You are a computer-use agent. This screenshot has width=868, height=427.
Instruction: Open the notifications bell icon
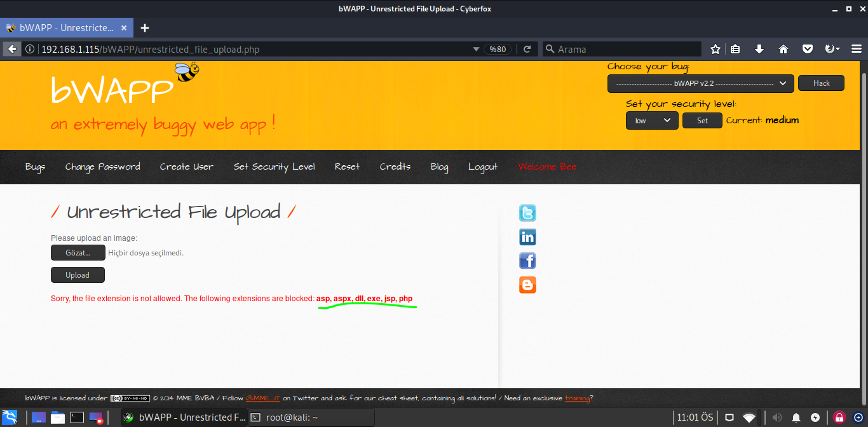click(796, 417)
